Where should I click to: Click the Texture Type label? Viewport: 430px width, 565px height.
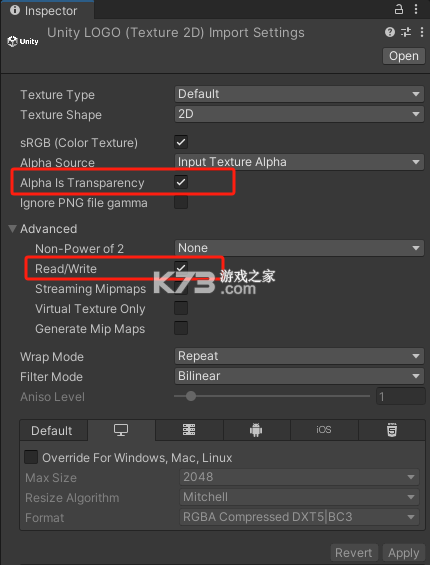coord(57,95)
